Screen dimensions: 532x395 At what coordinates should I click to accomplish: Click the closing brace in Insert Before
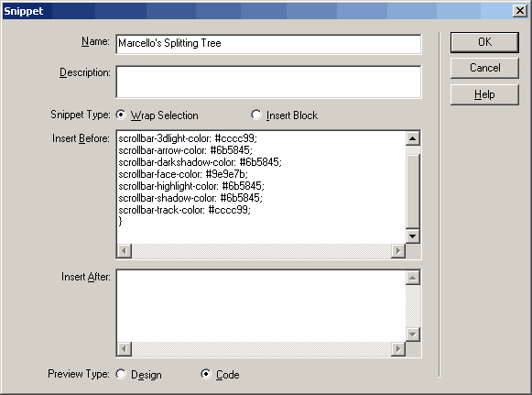pyautogui.click(x=120, y=222)
